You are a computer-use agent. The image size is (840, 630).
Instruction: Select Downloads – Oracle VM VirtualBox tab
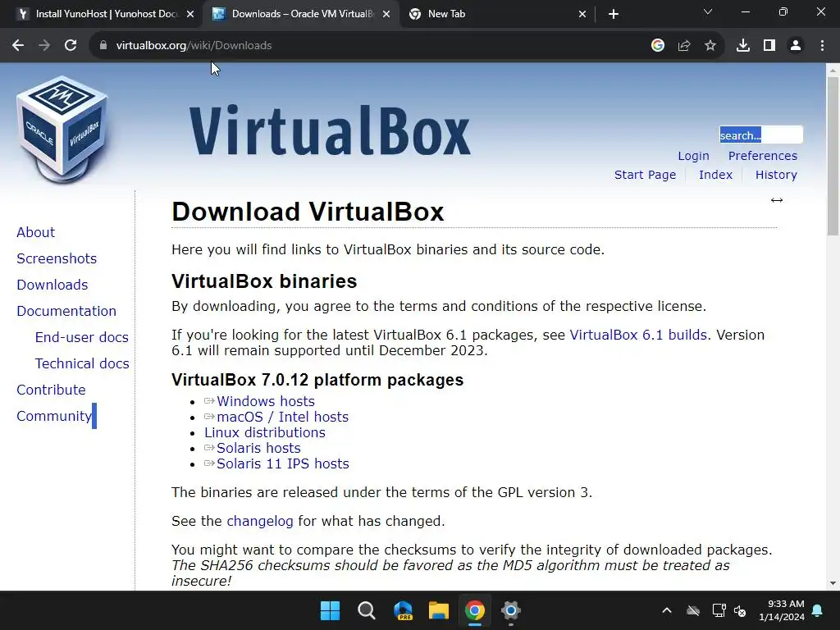tap(302, 14)
